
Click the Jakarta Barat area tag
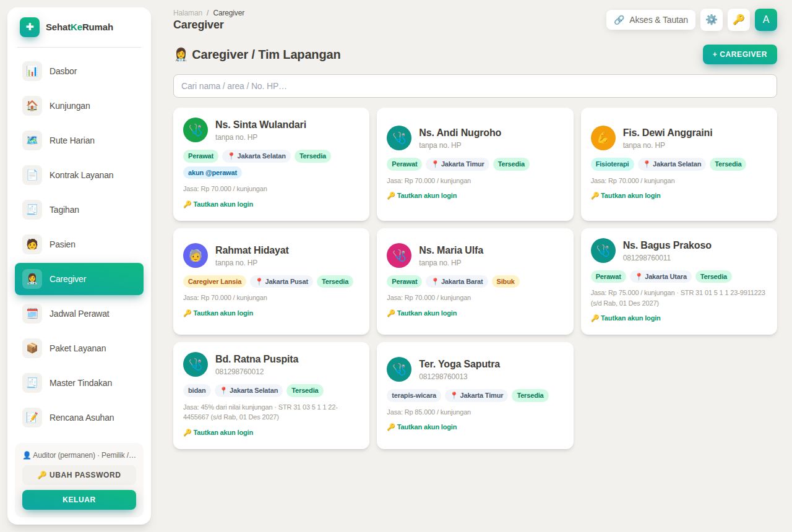pyautogui.click(x=457, y=281)
